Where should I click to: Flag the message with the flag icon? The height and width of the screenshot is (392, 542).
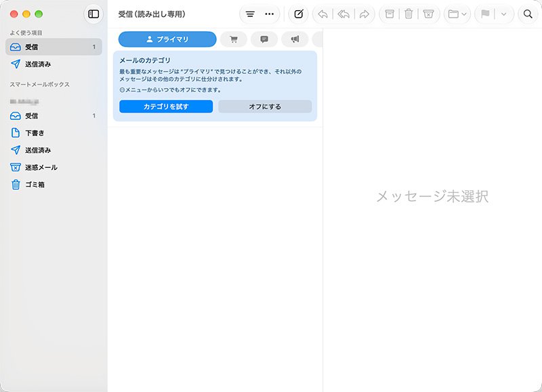pyautogui.click(x=485, y=14)
